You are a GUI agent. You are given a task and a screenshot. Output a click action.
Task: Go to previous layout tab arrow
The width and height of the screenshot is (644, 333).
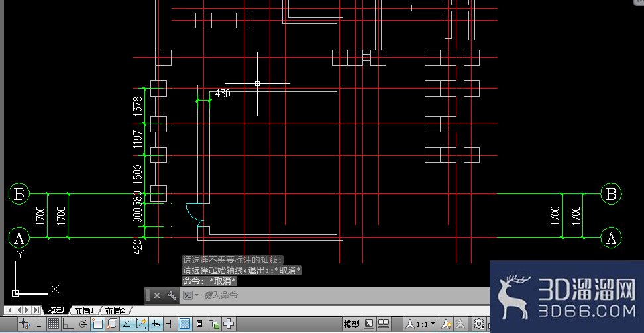tap(19, 310)
